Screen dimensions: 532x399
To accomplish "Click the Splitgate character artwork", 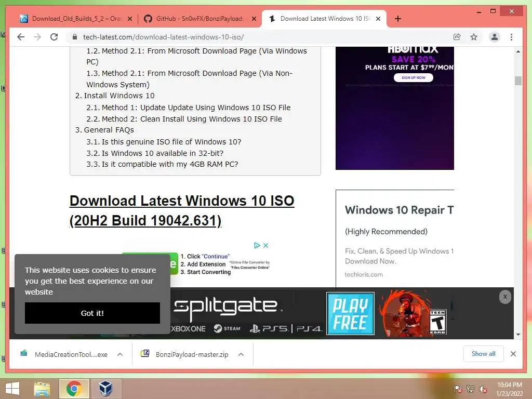I will click(404, 313).
